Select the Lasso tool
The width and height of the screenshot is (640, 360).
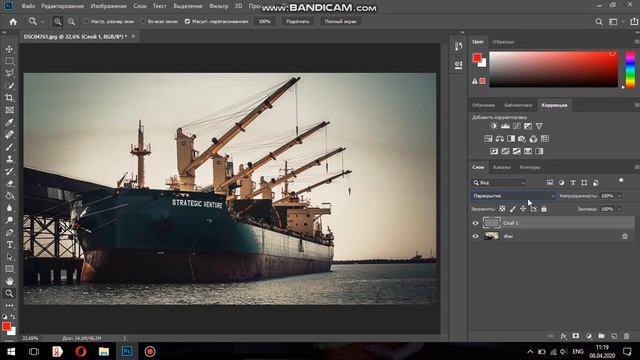pos(9,73)
